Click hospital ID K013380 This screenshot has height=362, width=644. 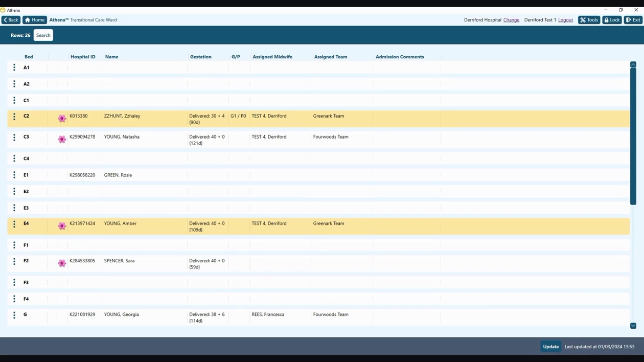coord(79,116)
